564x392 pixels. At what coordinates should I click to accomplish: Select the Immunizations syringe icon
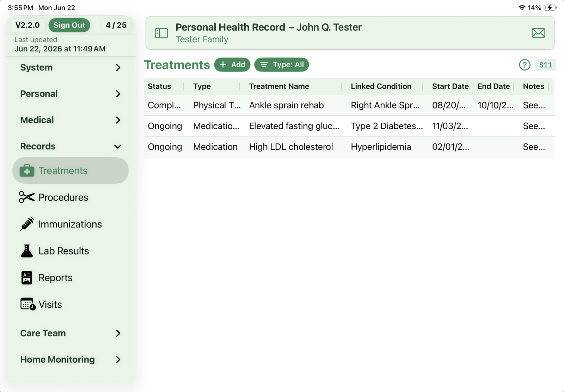click(x=27, y=224)
